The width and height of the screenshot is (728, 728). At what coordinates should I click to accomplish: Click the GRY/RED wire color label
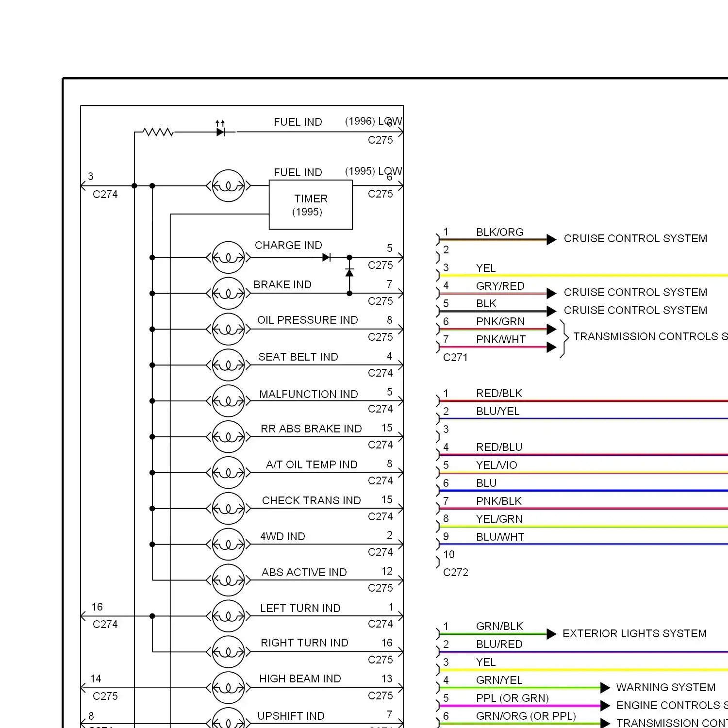click(x=500, y=286)
